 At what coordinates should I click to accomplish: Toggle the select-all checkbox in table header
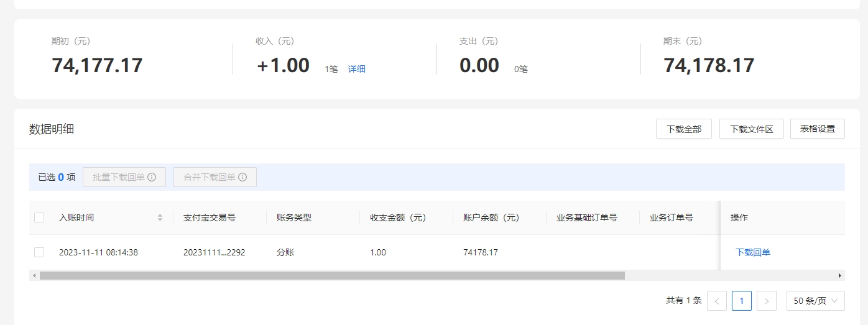[39, 217]
